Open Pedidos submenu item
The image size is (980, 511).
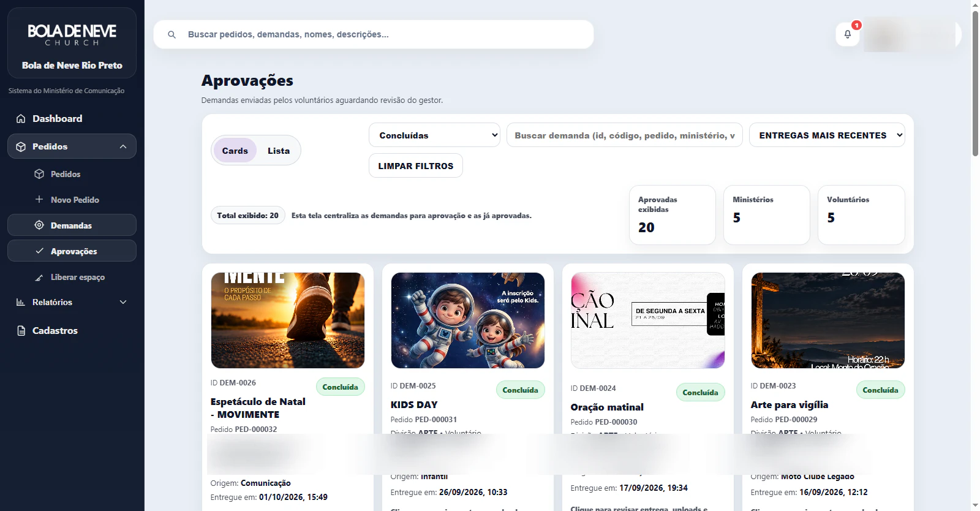point(72,174)
